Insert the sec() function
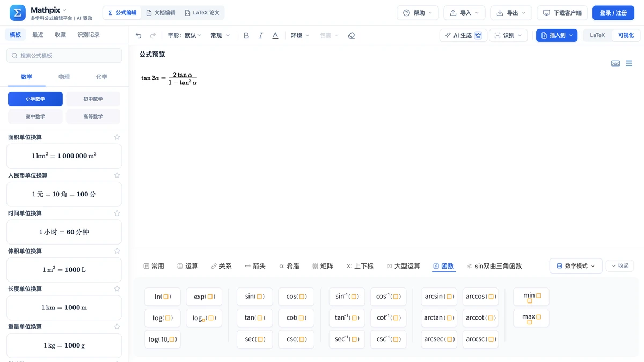This screenshot has height=362, width=644. [254, 339]
